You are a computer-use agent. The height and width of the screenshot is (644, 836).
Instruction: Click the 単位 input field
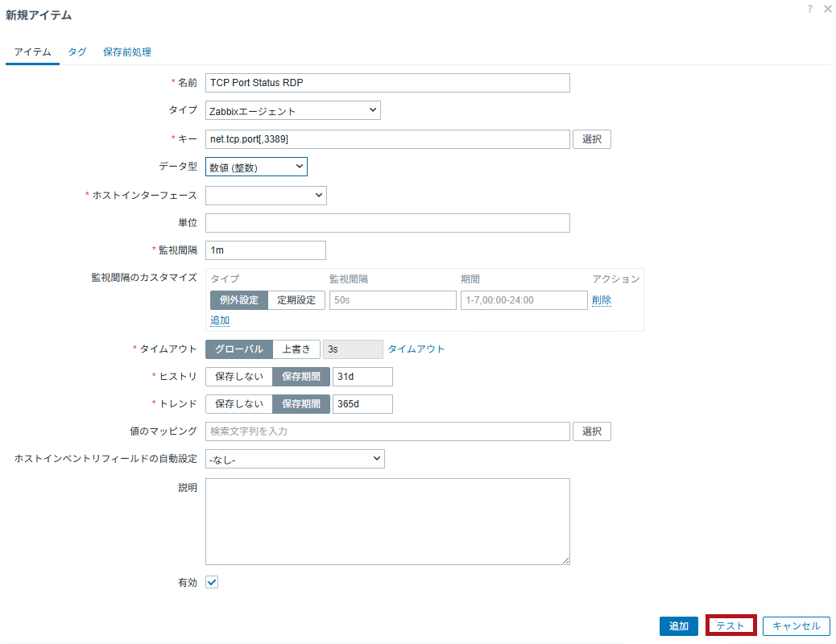click(387, 223)
